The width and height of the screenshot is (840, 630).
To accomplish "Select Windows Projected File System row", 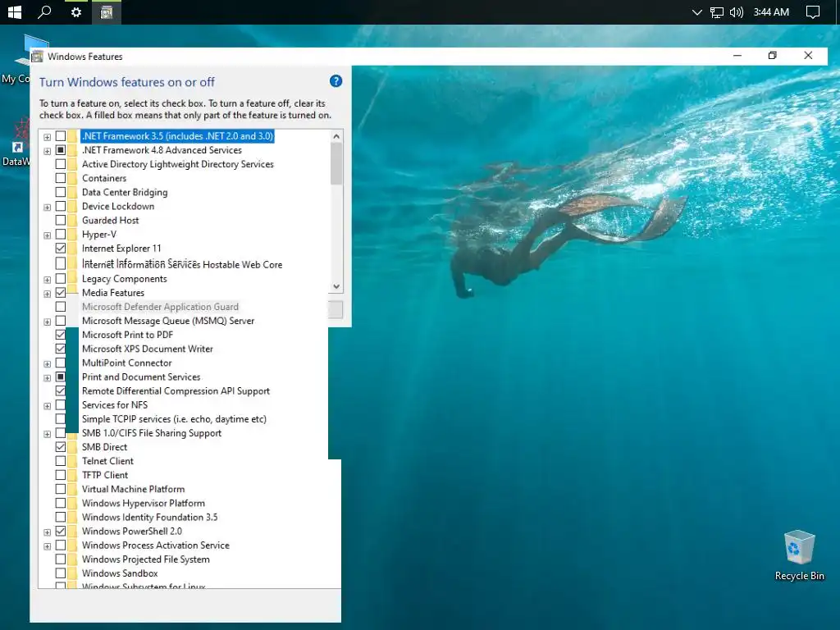I will point(146,559).
